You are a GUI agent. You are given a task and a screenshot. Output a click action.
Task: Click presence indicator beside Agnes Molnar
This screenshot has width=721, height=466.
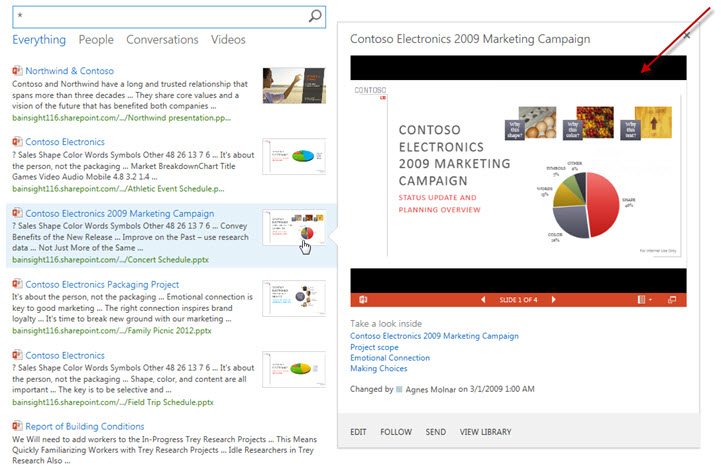click(x=399, y=389)
